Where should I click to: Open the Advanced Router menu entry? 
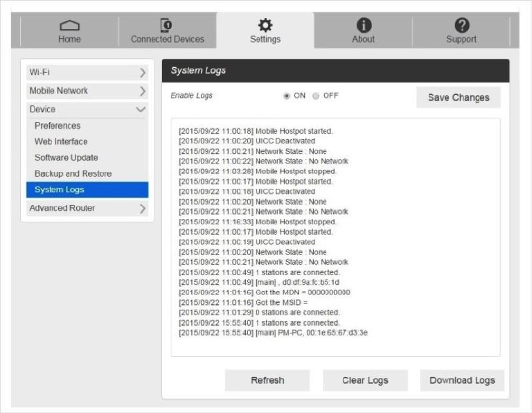pos(87,209)
